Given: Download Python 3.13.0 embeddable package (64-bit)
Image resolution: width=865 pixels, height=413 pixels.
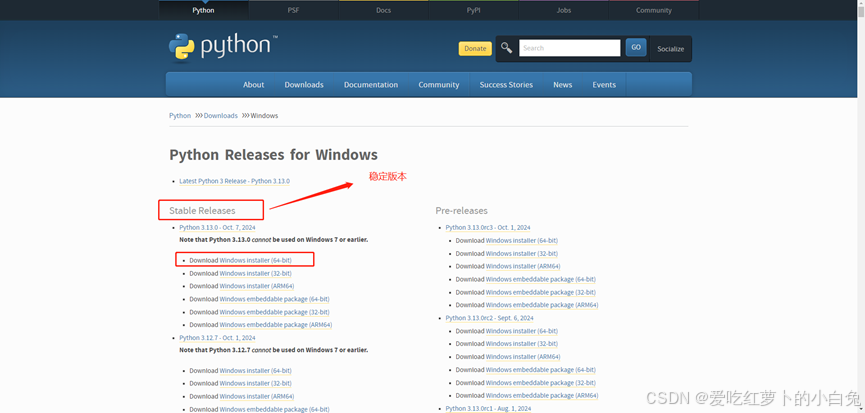Looking at the screenshot, I should [x=274, y=299].
